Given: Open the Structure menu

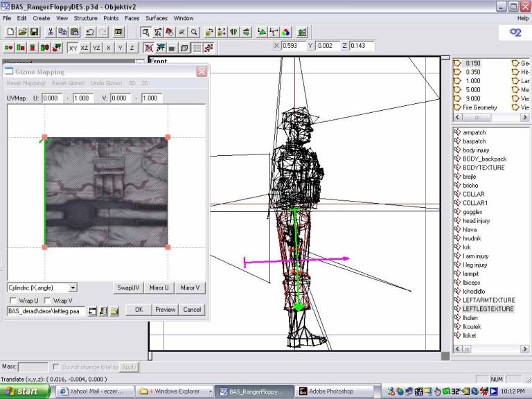Looking at the screenshot, I should click(85, 18).
